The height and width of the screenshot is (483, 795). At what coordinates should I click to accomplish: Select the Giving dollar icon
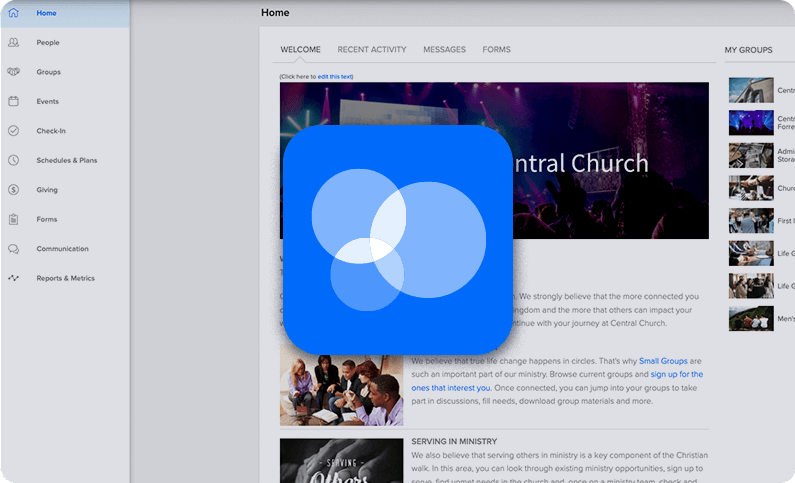pos(14,190)
